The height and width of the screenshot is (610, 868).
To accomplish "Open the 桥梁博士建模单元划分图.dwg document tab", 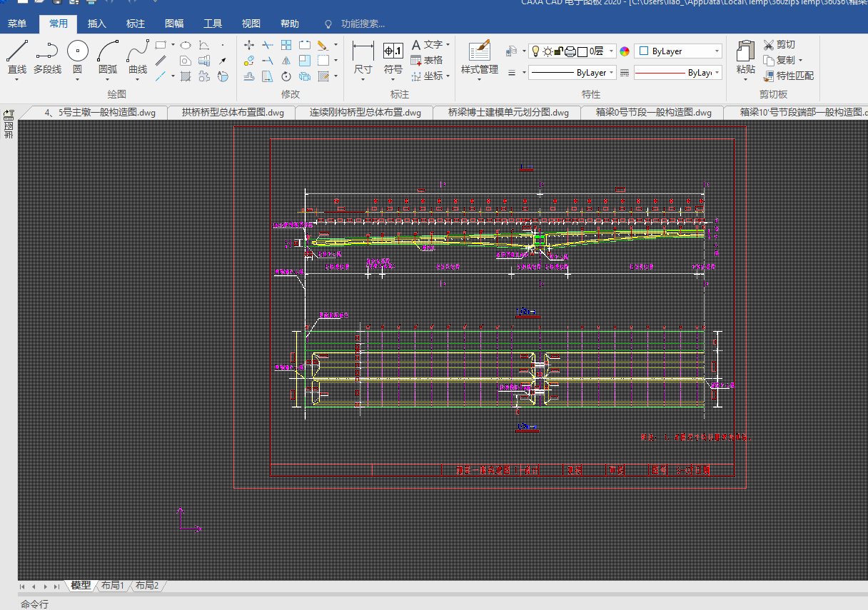I will coord(508,112).
